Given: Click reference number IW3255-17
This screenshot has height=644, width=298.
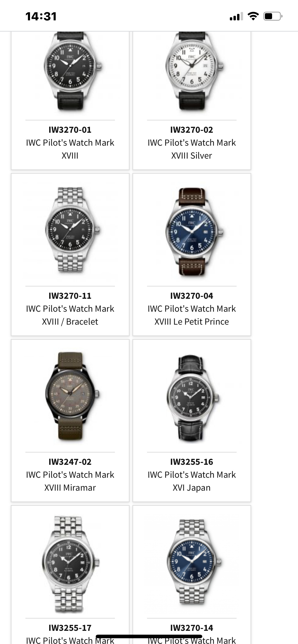Looking at the screenshot, I should [70, 628].
